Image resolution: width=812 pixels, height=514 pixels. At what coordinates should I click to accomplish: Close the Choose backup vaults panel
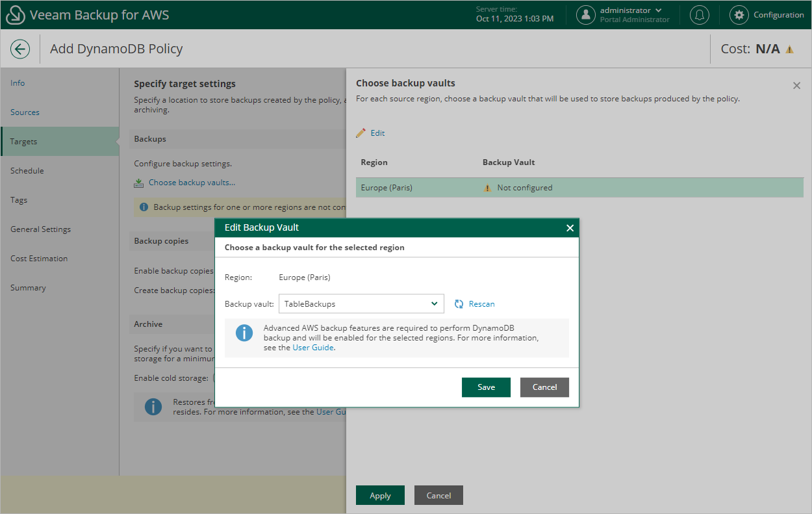pyautogui.click(x=796, y=85)
